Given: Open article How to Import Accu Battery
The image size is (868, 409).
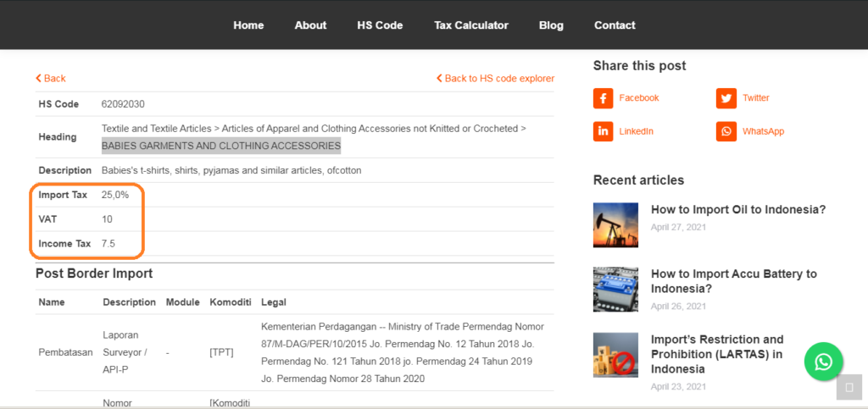Looking at the screenshot, I should (x=734, y=281).
